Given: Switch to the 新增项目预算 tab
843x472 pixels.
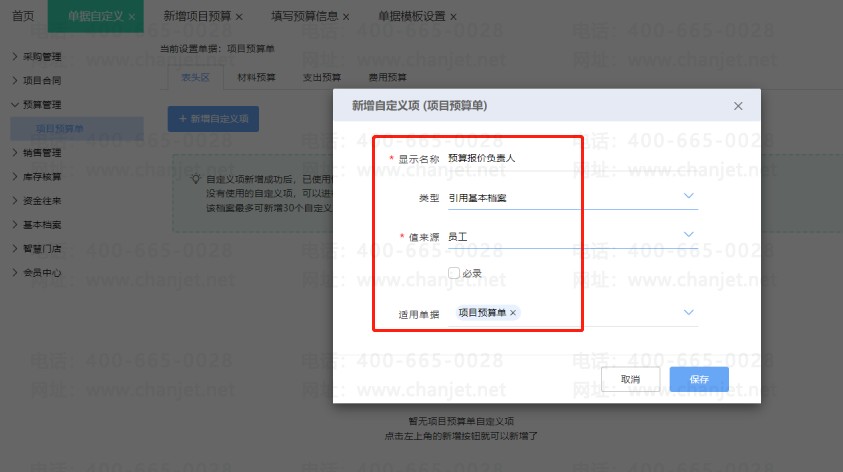Looking at the screenshot, I should (x=197, y=17).
